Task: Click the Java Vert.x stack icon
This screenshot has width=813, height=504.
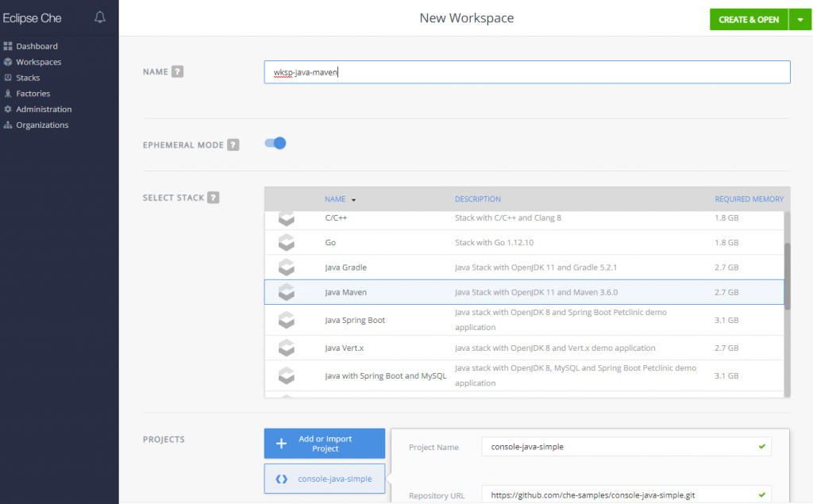Action: [287, 348]
